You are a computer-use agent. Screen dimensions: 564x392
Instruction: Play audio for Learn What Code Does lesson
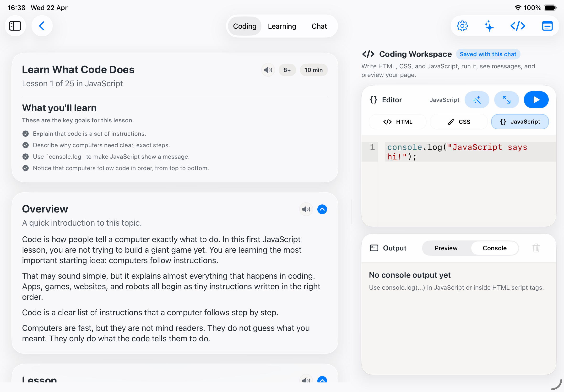tap(268, 70)
